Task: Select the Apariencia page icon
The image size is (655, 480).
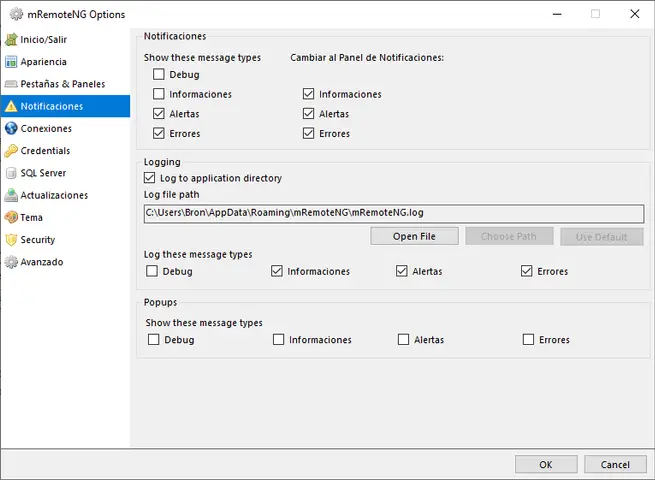Action: pos(11,62)
